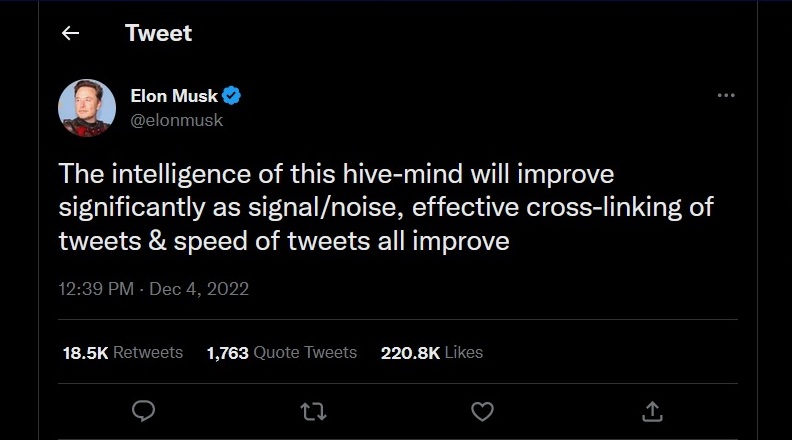Go back using the left arrow
This screenshot has width=792, height=440.
click(70, 33)
